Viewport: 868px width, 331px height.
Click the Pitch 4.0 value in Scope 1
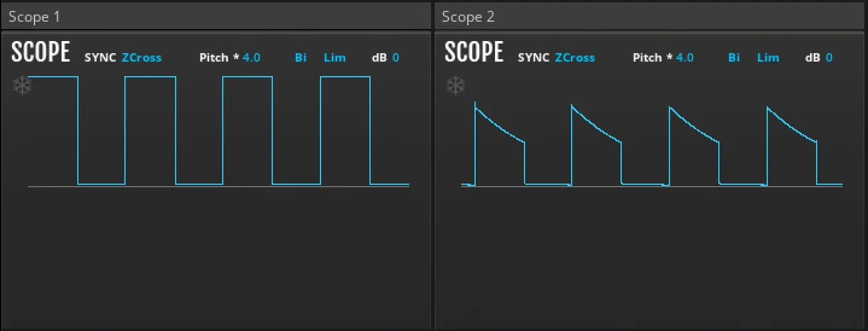(251, 58)
